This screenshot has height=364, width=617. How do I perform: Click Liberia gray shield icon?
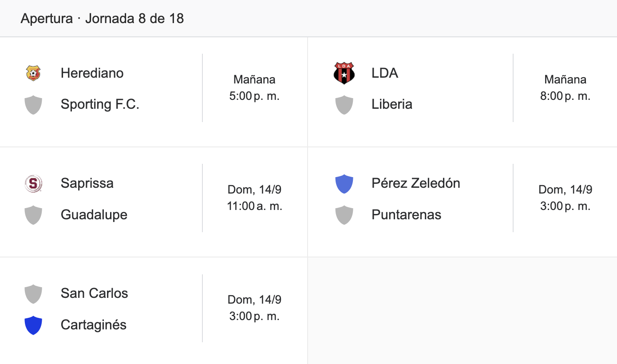(x=344, y=105)
